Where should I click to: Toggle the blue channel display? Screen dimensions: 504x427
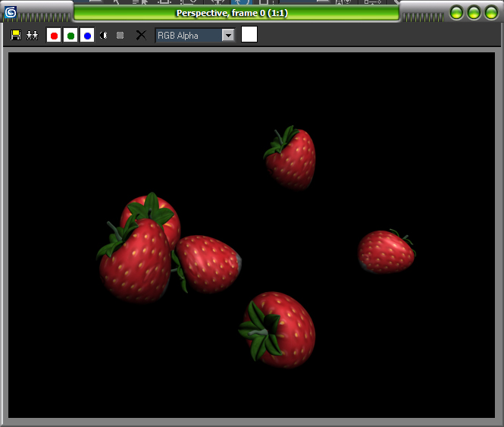[87, 35]
